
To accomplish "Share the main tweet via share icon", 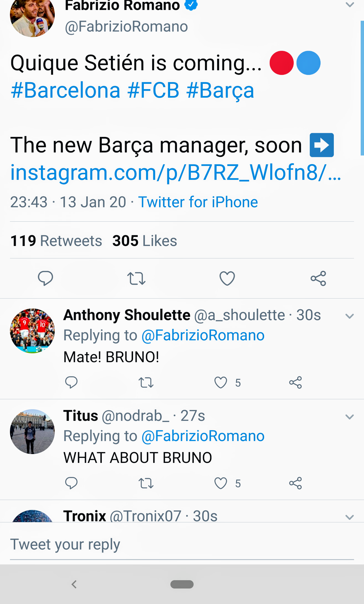I will (318, 278).
